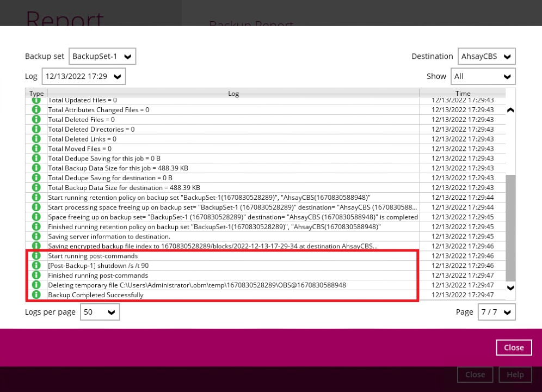542x392 pixels.
Task: Click scrollbar down arrow in log table
Action: coord(510,287)
